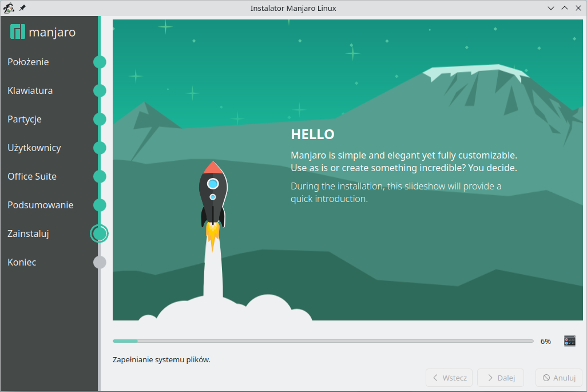Go to the Podsumowanie step
The image size is (587, 392).
40,205
